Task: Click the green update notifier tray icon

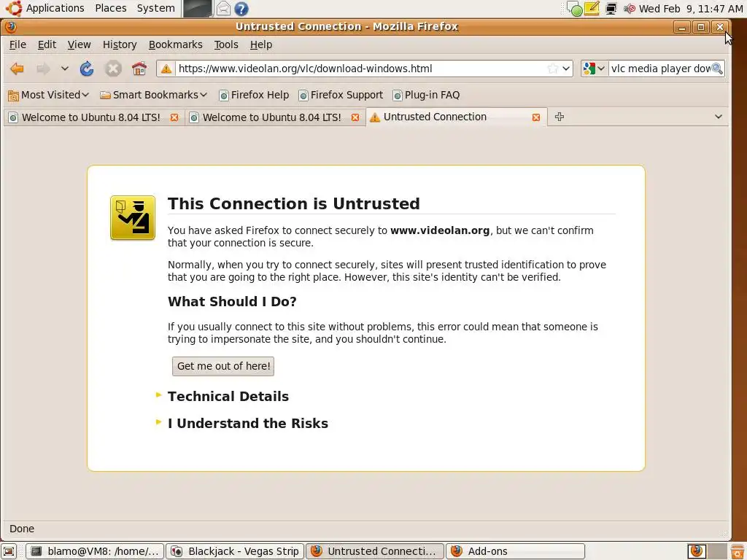Action: point(575,9)
